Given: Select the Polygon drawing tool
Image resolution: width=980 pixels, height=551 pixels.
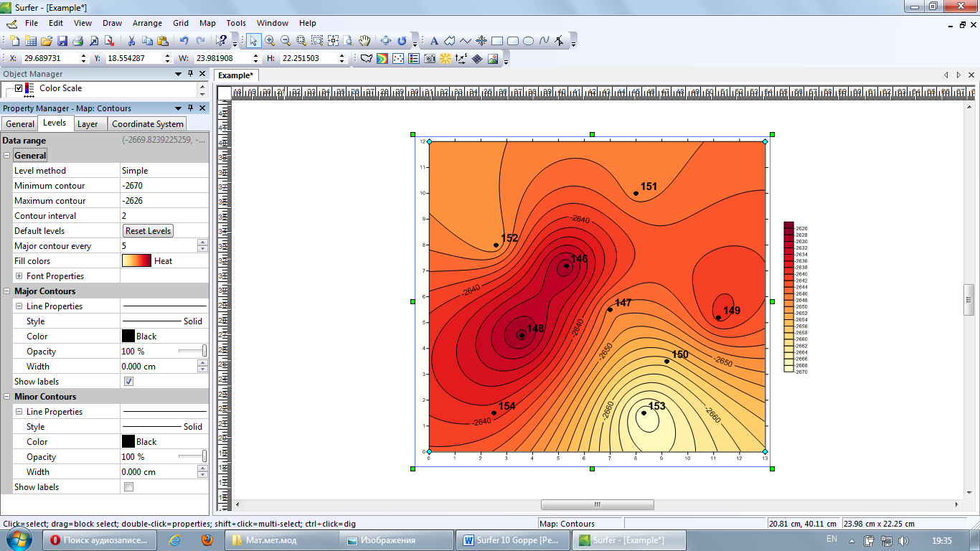Looking at the screenshot, I should point(450,41).
